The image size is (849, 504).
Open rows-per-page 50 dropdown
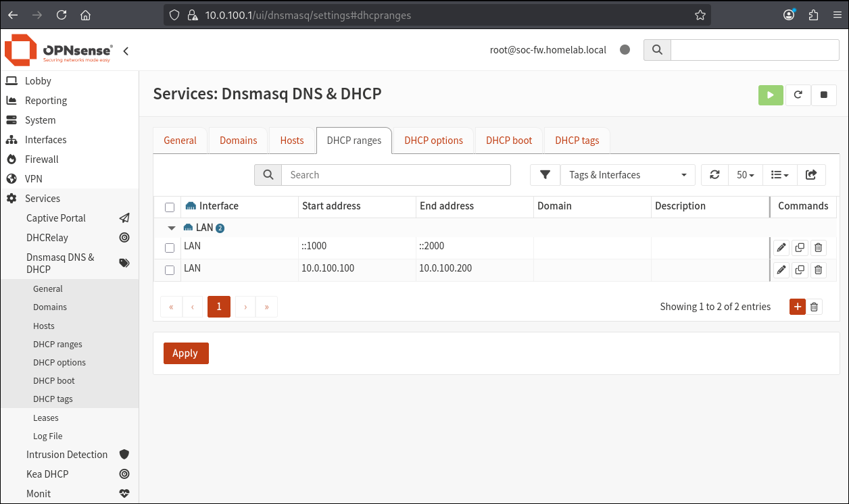[746, 175]
